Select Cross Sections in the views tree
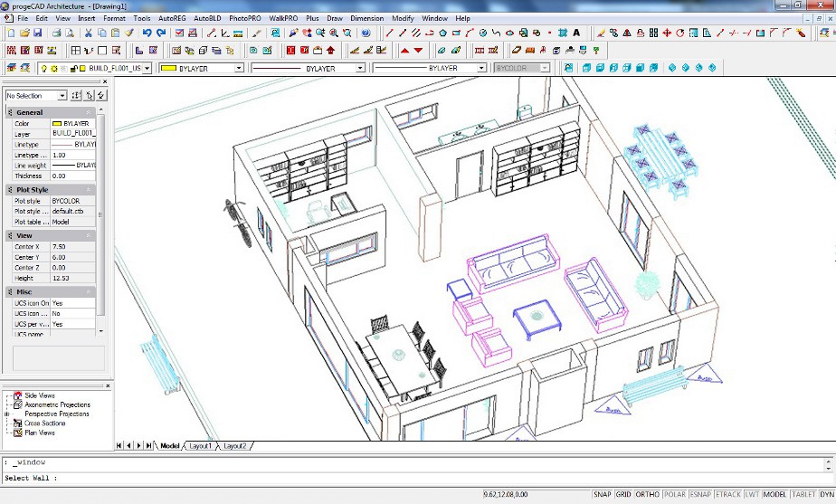This screenshot has width=836, height=504. 44,423
